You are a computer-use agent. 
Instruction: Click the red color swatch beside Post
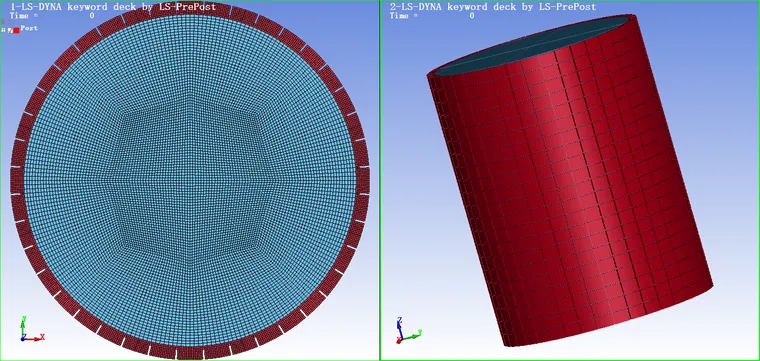(16, 31)
